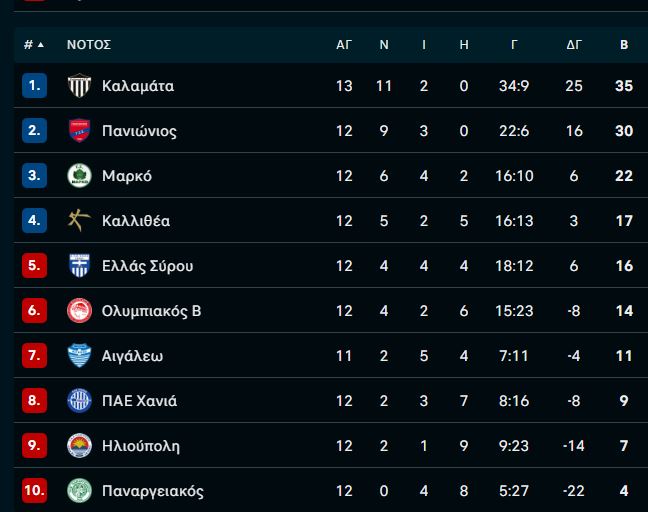Click the Πανιώνιος team crest
648x512 pixels.
(x=79, y=131)
